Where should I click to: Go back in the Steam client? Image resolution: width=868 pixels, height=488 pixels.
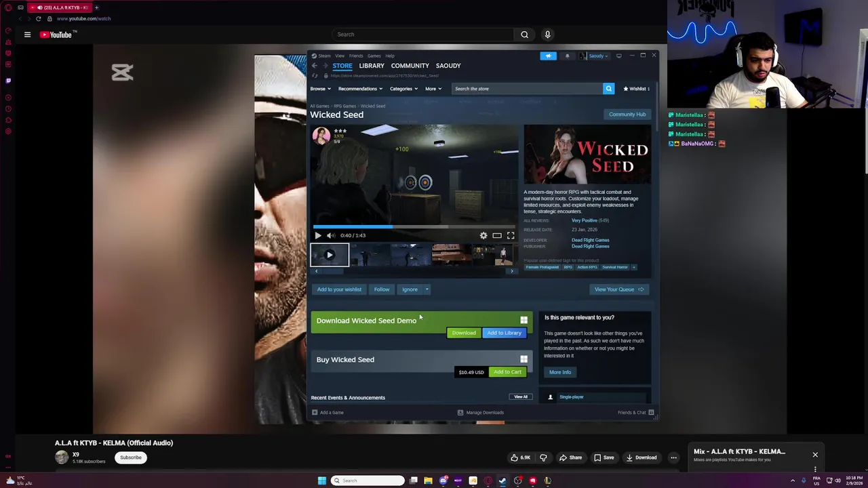314,66
